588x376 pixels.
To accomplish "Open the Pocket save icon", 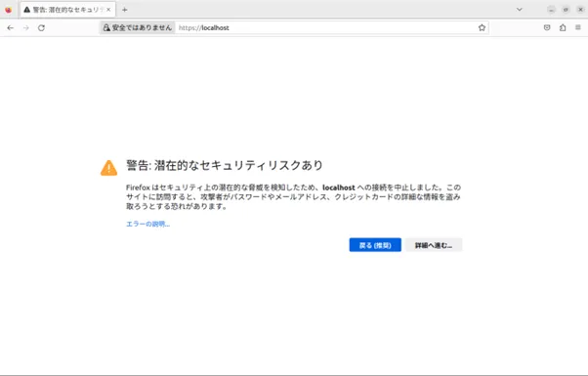I will point(547,27).
